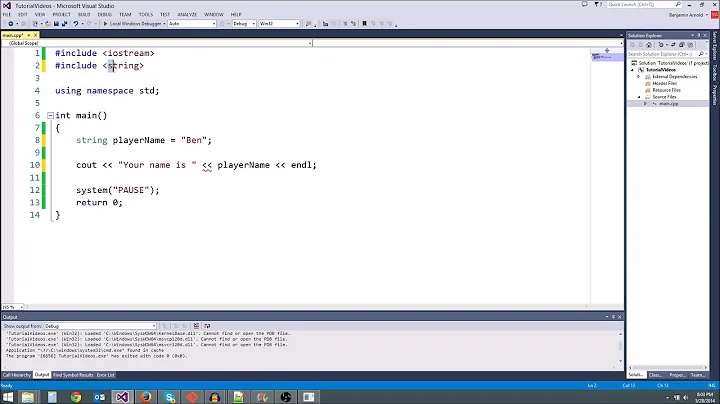Toggle Word Wrap icon in Output toolbar
720x404 pixels.
207,326
